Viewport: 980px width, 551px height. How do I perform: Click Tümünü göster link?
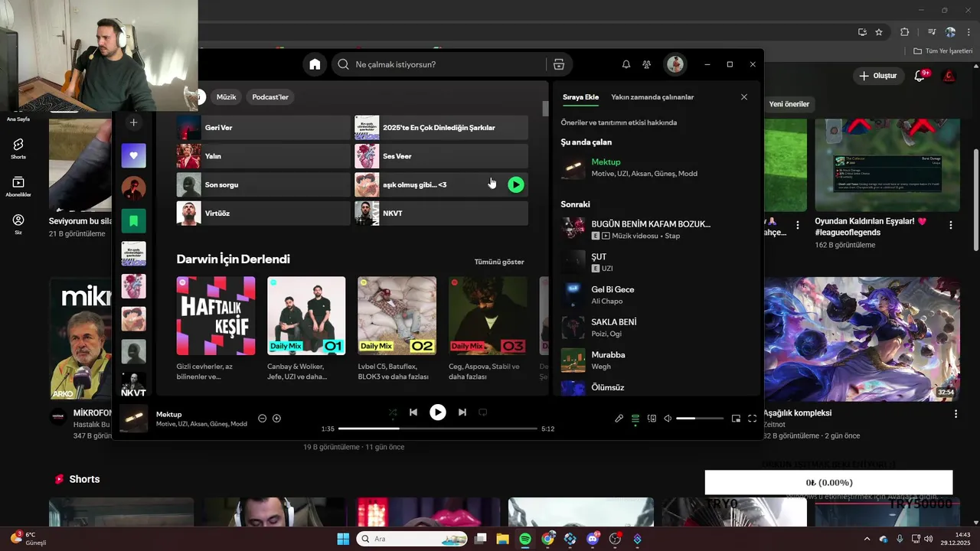(x=499, y=262)
